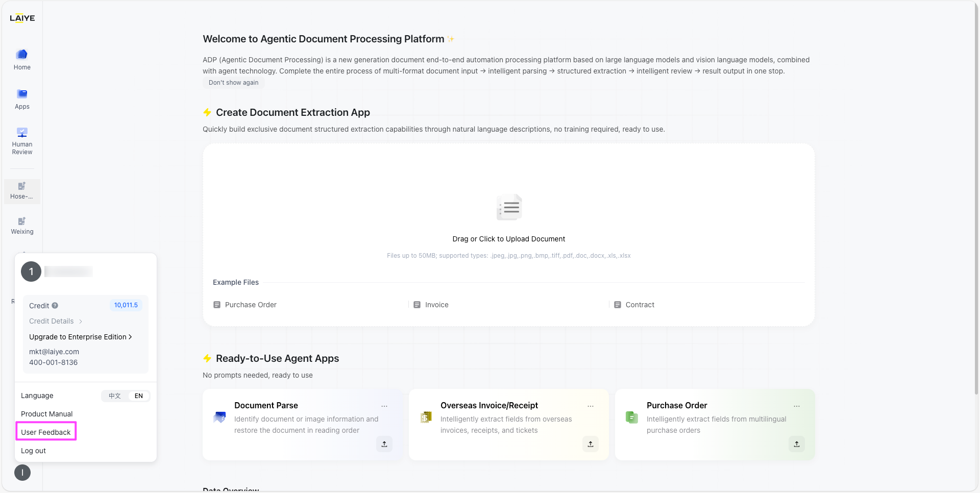Open Upgrade to Enterprise Edition

point(80,337)
